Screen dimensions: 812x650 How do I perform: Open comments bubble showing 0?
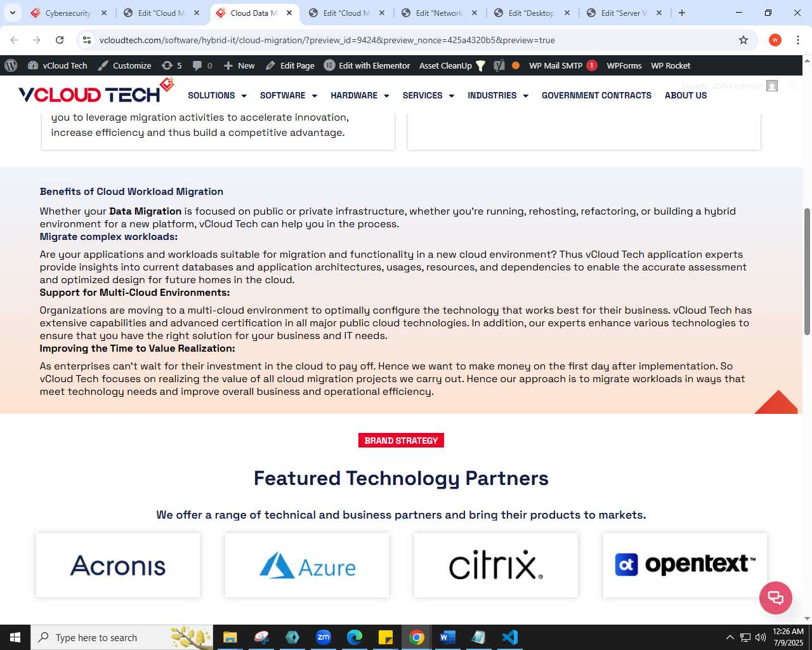point(202,65)
